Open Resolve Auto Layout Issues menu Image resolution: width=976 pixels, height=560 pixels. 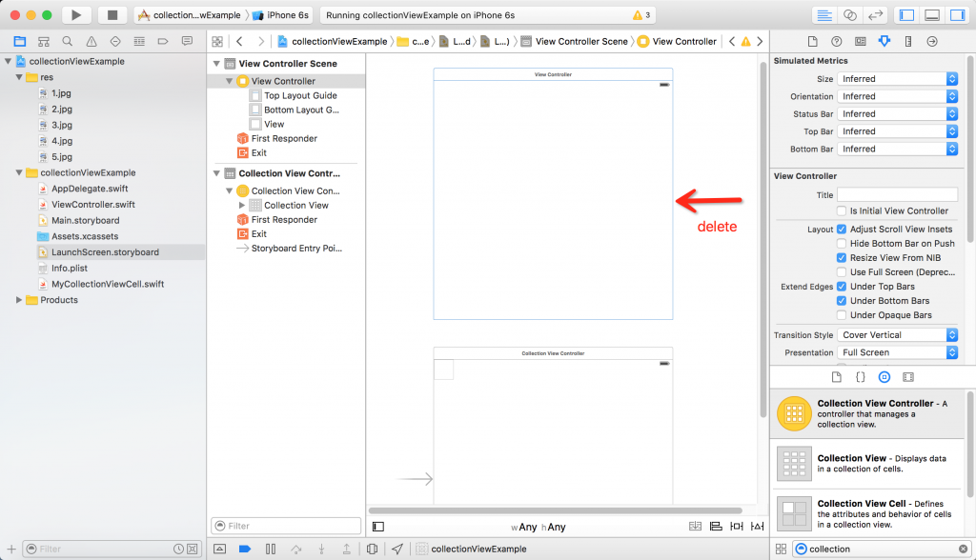[x=759, y=526]
